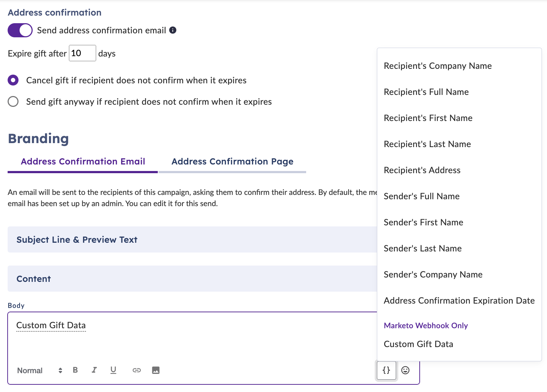The width and height of the screenshot is (547, 392).
Task: Insert Address Confirmation Expiration Date field
Action: [459, 301]
